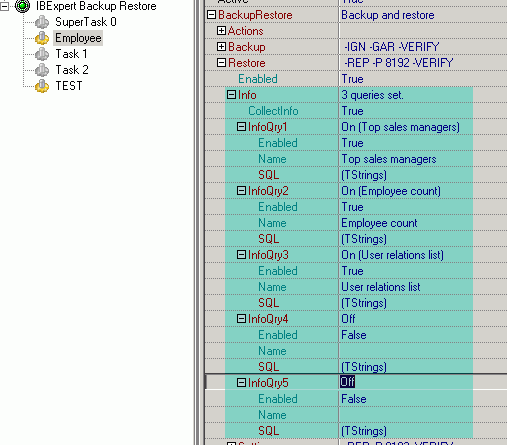Click the InfoQry1 Enabled True value
Image resolution: width=507 pixels, height=445 pixels.
[x=352, y=143]
